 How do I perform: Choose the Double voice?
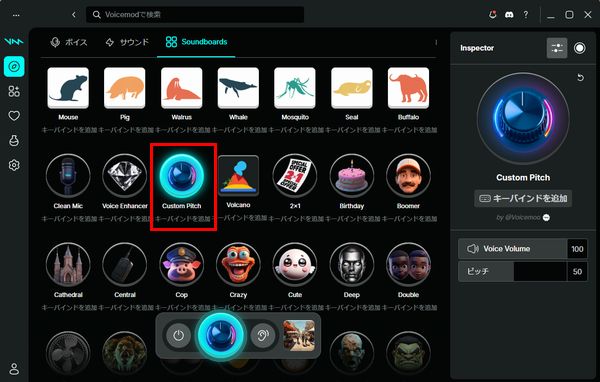408,264
